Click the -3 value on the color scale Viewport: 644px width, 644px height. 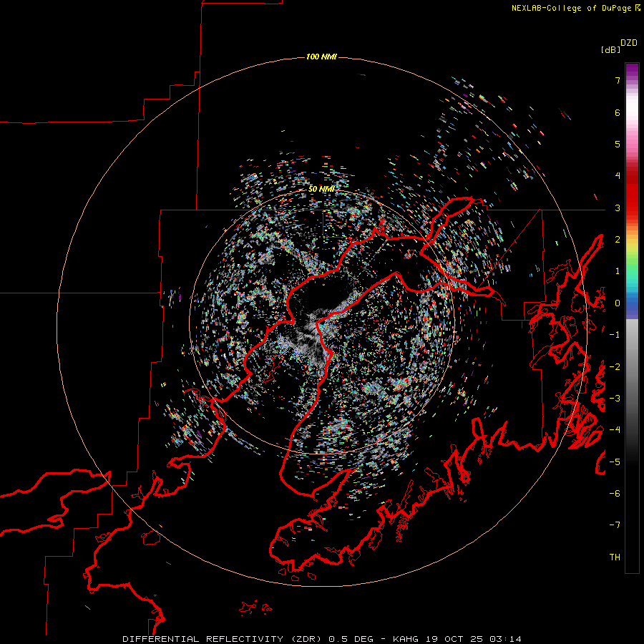pos(615,399)
